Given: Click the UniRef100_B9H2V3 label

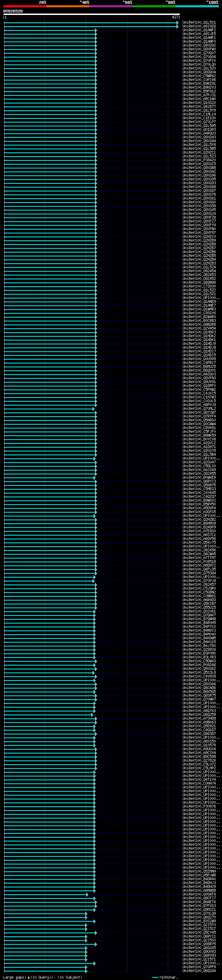Looking at the screenshot, I should [199, 87].
